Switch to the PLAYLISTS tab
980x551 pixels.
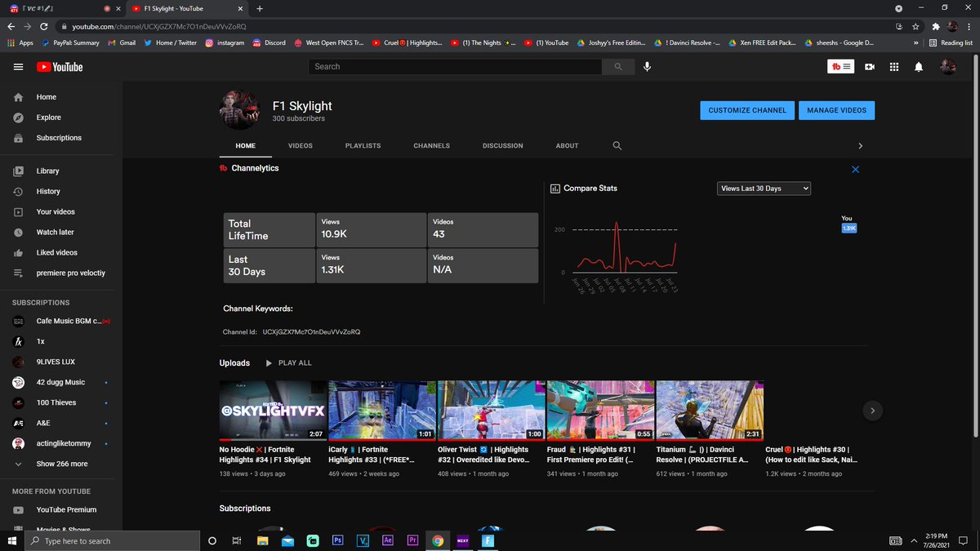coord(363,146)
